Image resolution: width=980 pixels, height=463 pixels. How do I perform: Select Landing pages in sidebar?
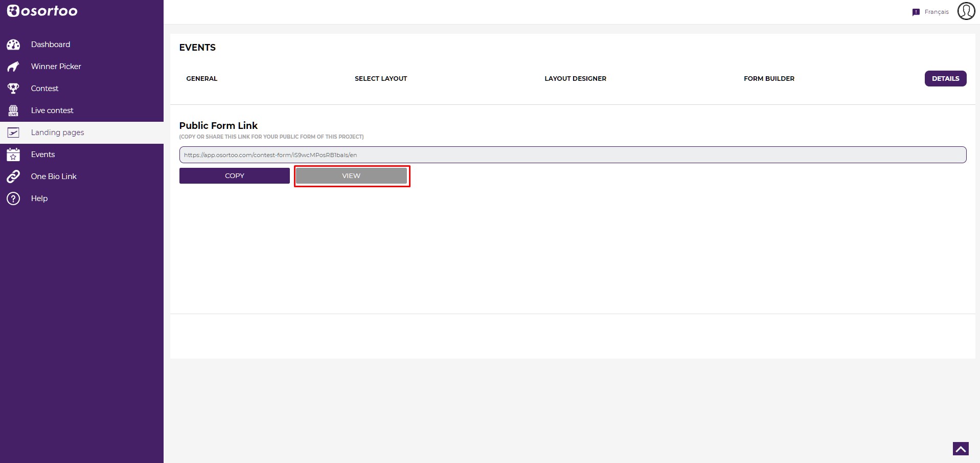click(x=58, y=133)
